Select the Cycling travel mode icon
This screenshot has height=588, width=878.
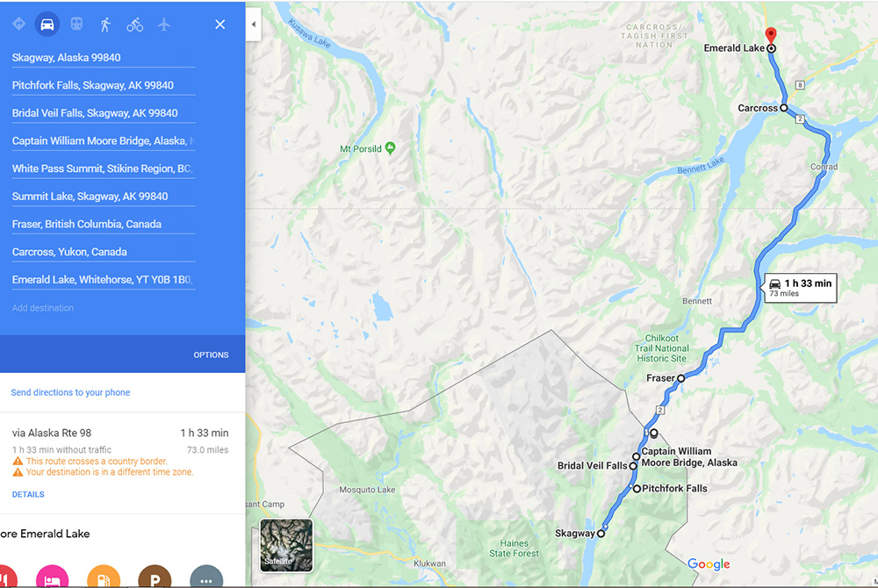[x=134, y=25]
